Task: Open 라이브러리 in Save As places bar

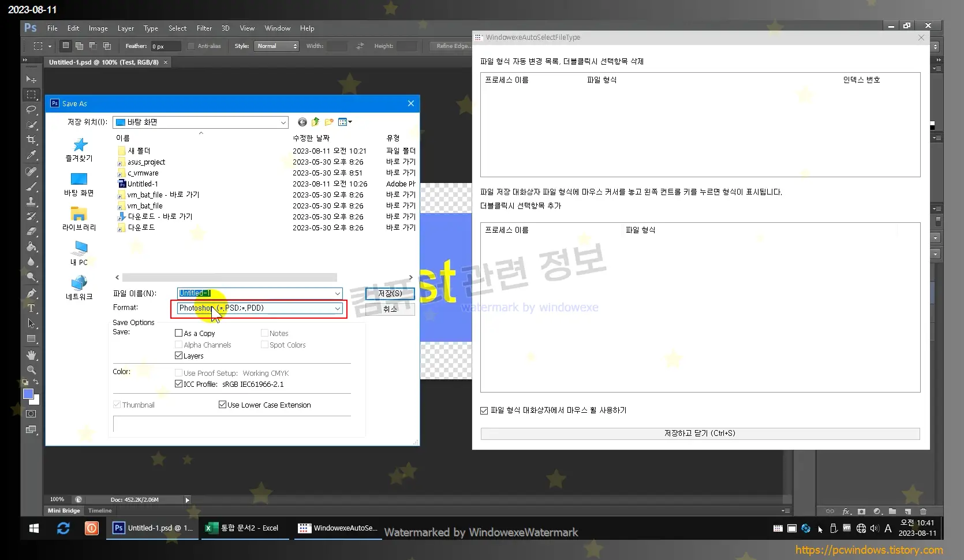Action: (x=79, y=218)
